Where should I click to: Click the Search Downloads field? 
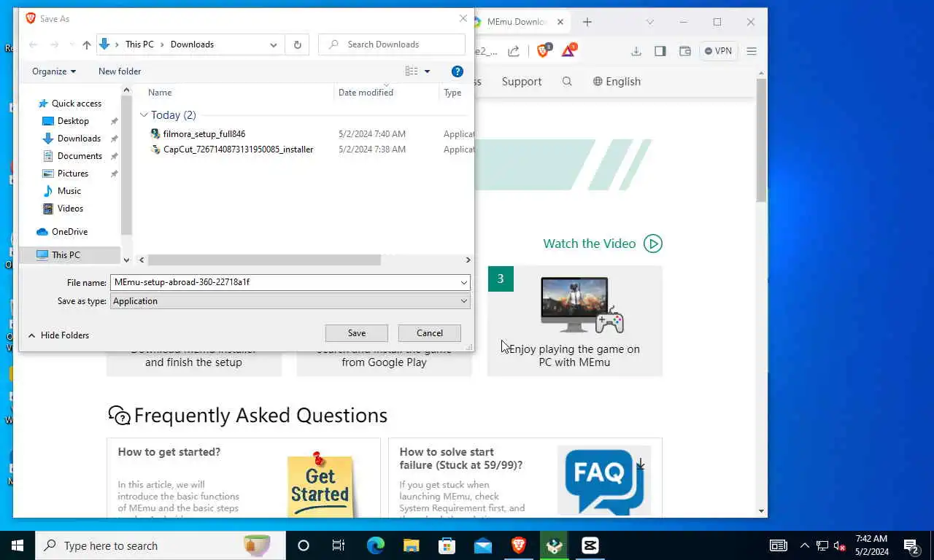coord(392,44)
